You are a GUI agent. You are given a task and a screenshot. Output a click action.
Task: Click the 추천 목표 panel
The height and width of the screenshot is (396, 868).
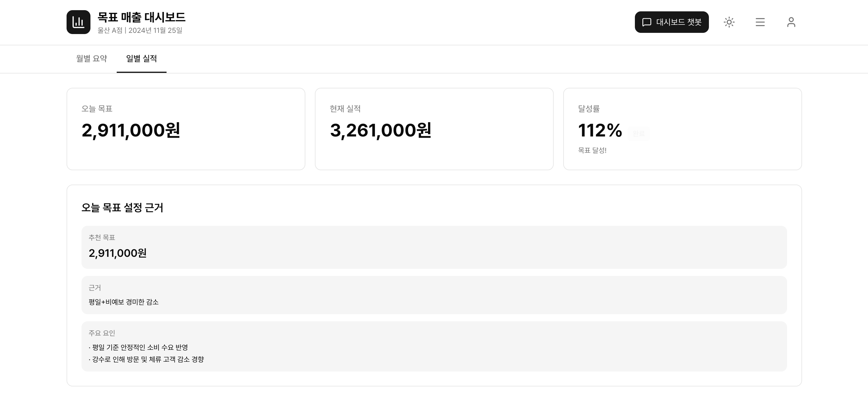coord(434,247)
